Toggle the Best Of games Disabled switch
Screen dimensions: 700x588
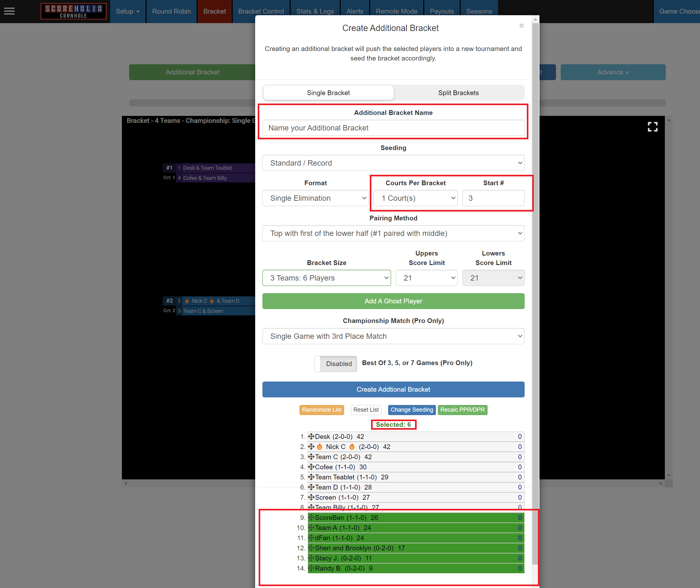335,364
